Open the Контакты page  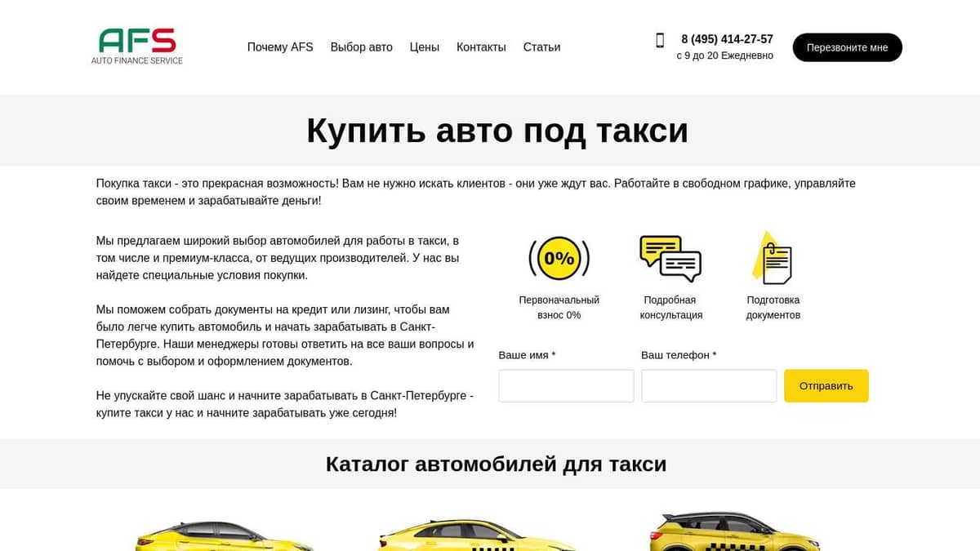click(481, 47)
